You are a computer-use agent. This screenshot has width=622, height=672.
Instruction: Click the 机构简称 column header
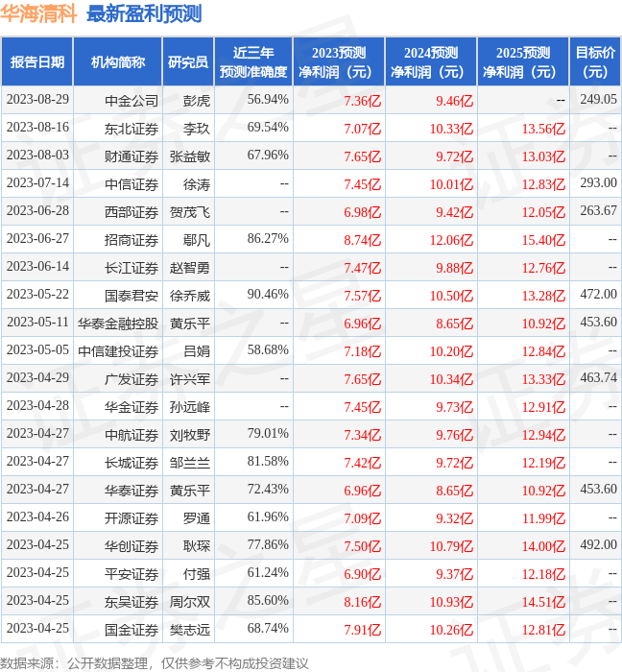(118, 62)
